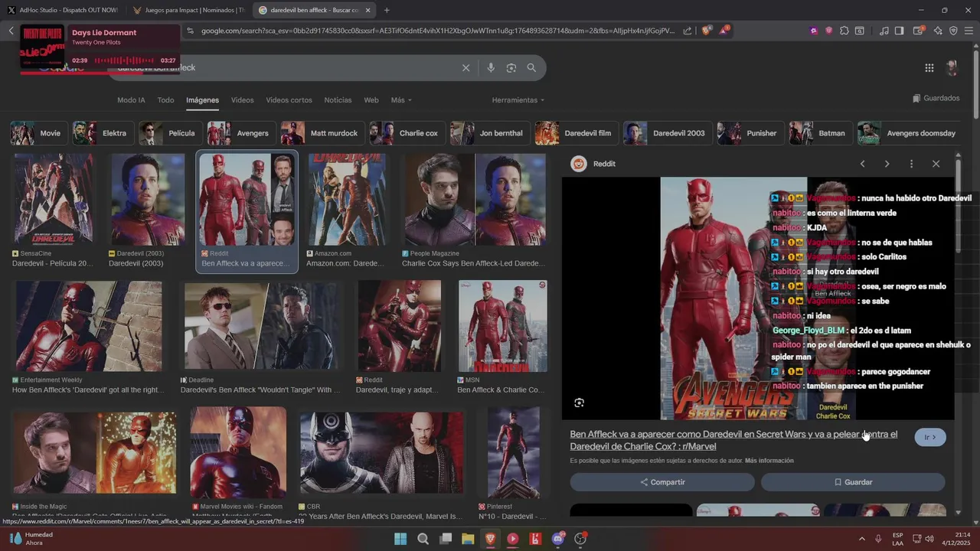Close the daredevil ben affleck tab
The height and width of the screenshot is (551, 980).
367,10
